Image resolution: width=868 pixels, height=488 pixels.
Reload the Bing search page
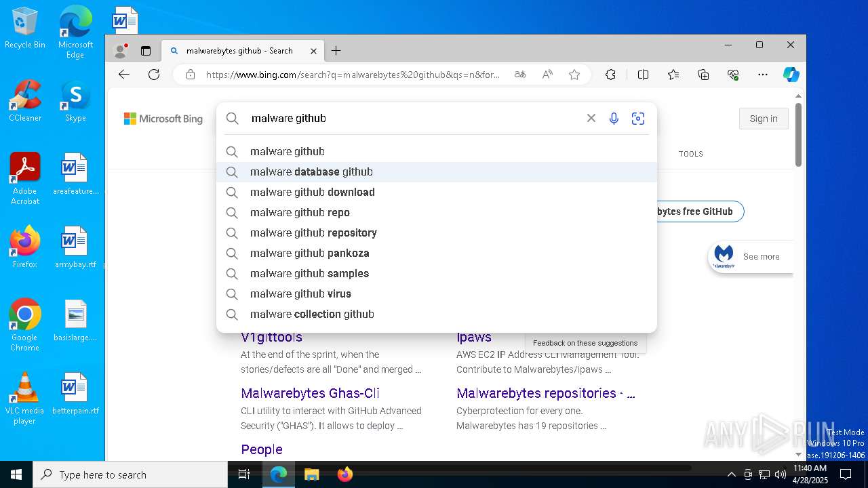tap(154, 75)
